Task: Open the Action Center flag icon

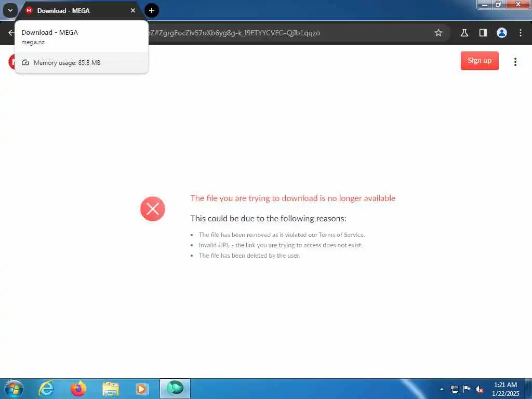Action: pyautogui.click(x=467, y=389)
